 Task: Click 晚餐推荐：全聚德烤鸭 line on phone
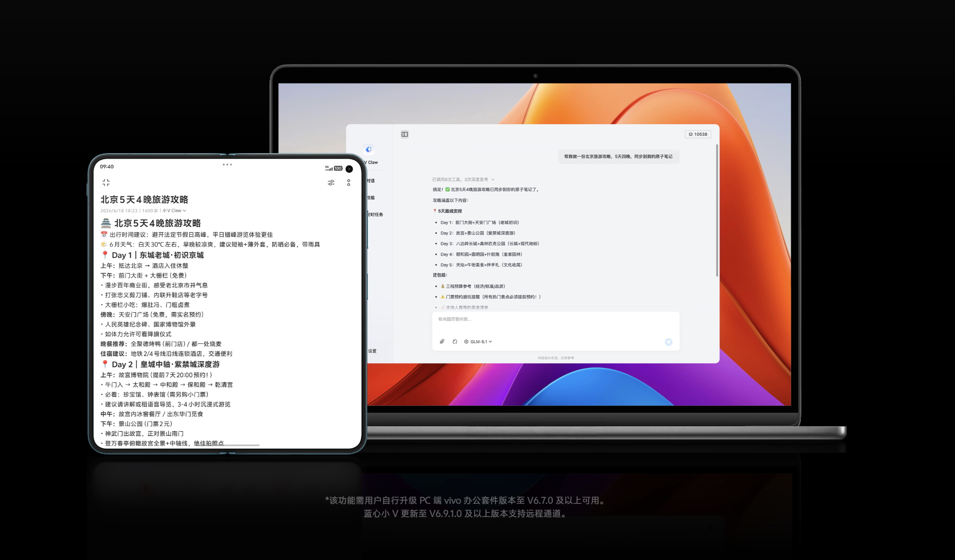[x=161, y=344]
